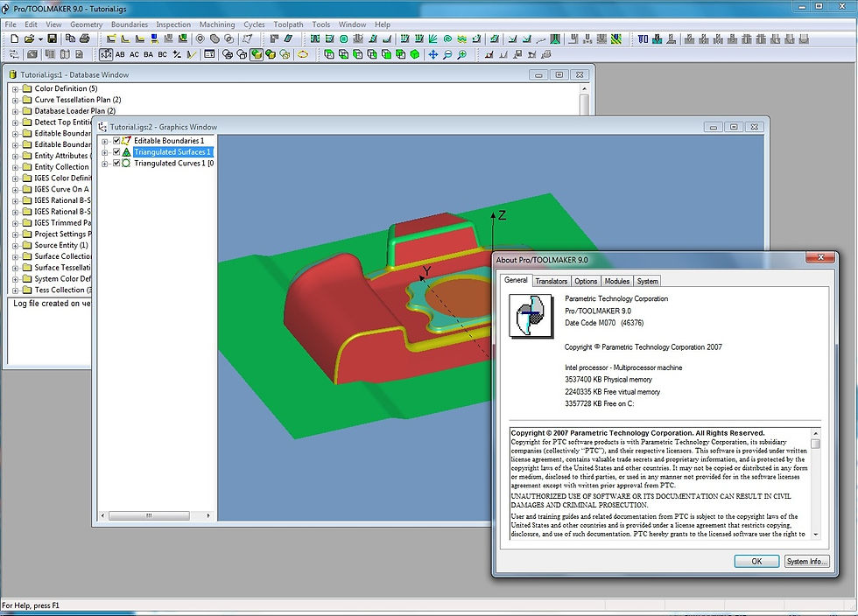Open the Inspection menu
The width and height of the screenshot is (858, 616).
173,24
